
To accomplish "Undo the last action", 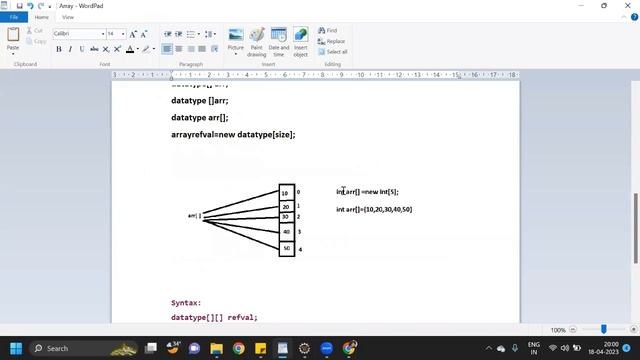I will click(x=30, y=6).
